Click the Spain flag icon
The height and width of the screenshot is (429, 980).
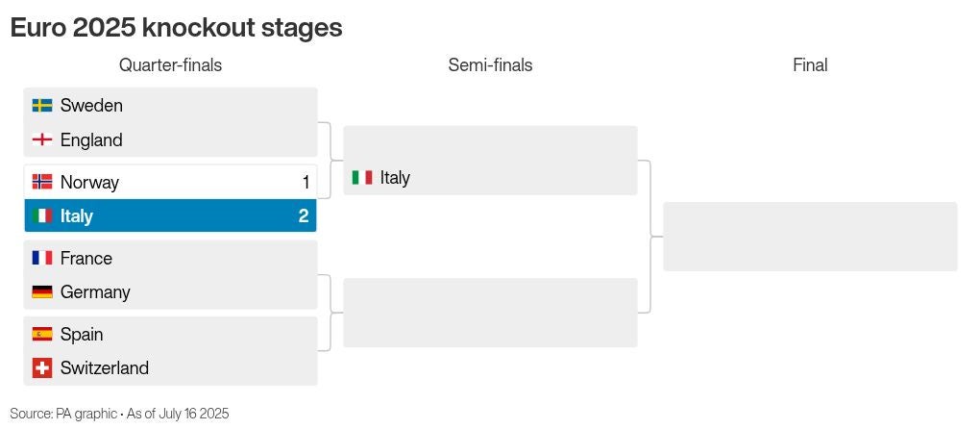42,334
